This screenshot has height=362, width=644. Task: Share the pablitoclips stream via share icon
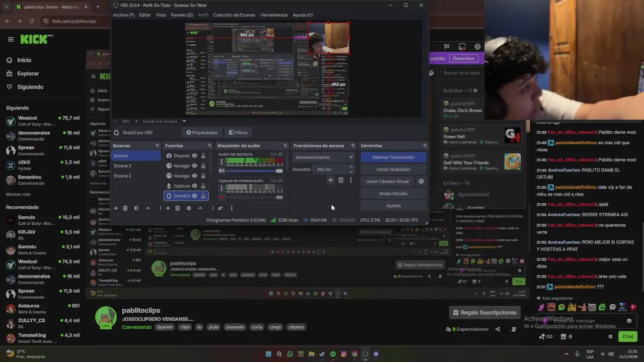tap(498, 329)
